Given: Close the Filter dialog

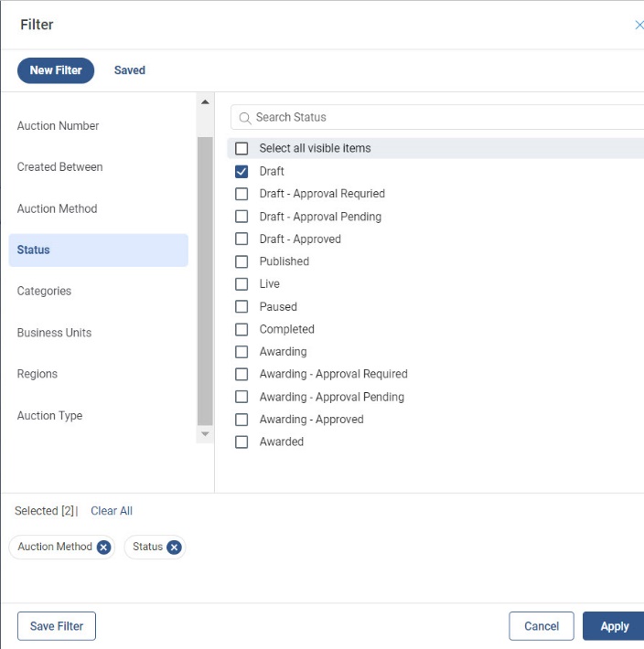Looking at the screenshot, I should pos(639,25).
